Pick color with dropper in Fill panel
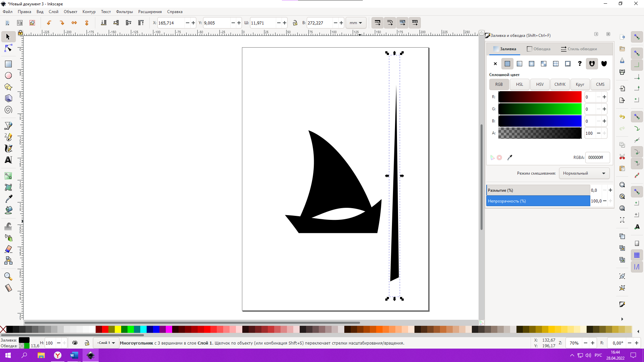This screenshot has width=644, height=362. 510,157
